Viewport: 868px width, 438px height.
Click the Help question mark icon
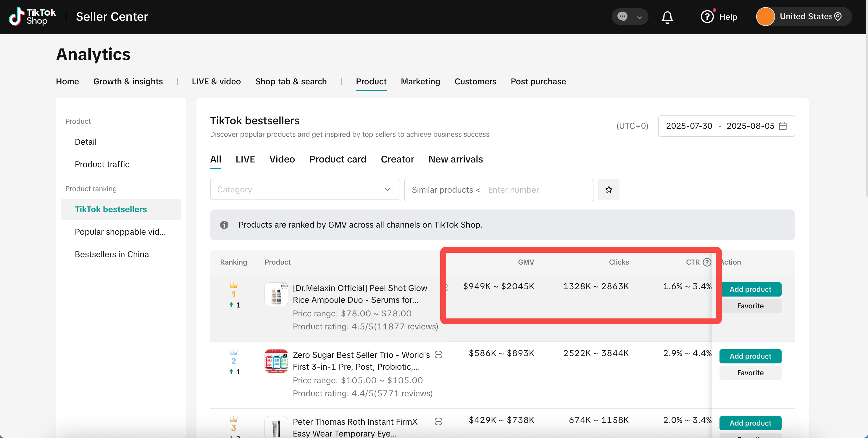pos(707,17)
